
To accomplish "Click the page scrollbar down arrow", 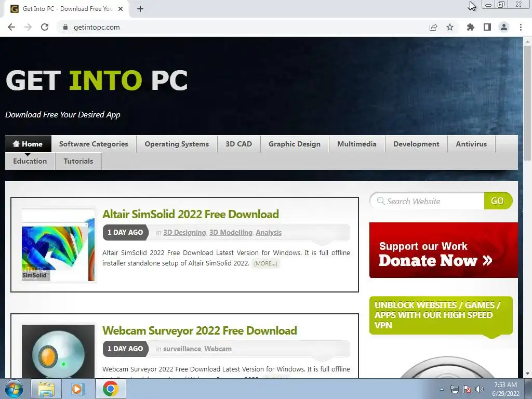I will (x=527, y=374).
